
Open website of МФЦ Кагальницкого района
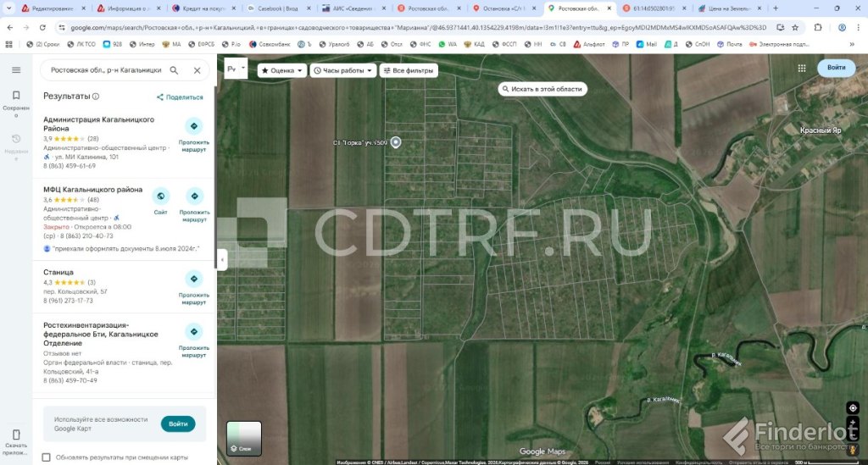(160, 197)
